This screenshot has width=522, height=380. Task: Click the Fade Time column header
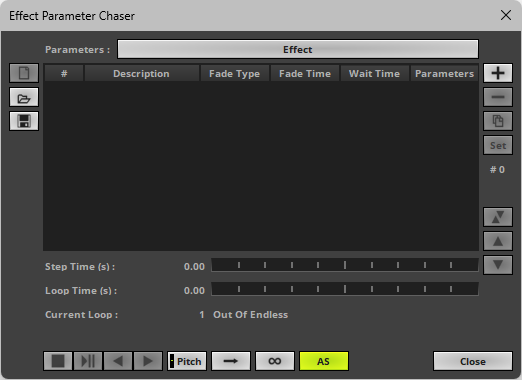tap(305, 73)
